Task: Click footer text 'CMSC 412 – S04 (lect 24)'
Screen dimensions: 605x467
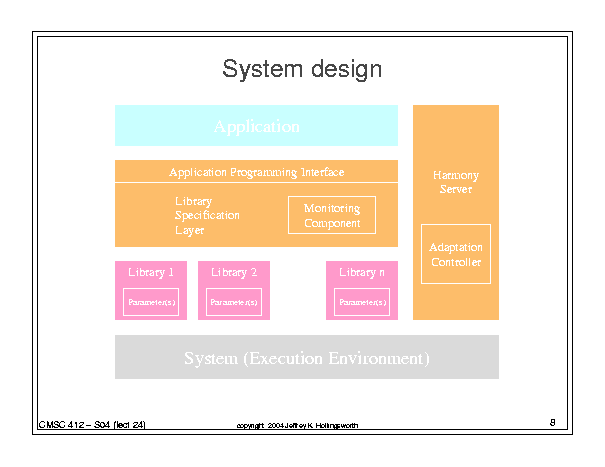Action: (x=92, y=425)
